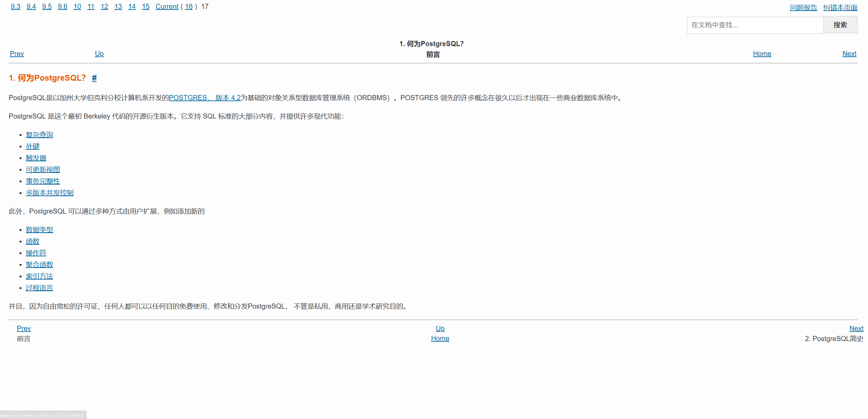Open 多版本并发控制 link

coord(50,193)
